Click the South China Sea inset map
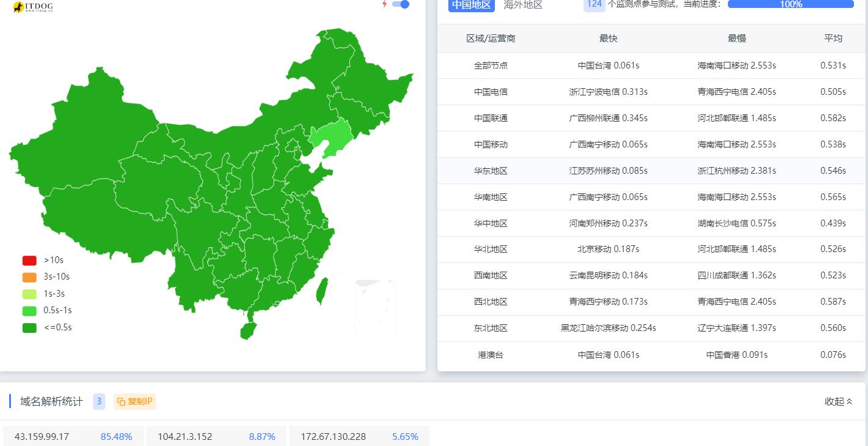The height and width of the screenshot is (446, 868). click(376, 309)
